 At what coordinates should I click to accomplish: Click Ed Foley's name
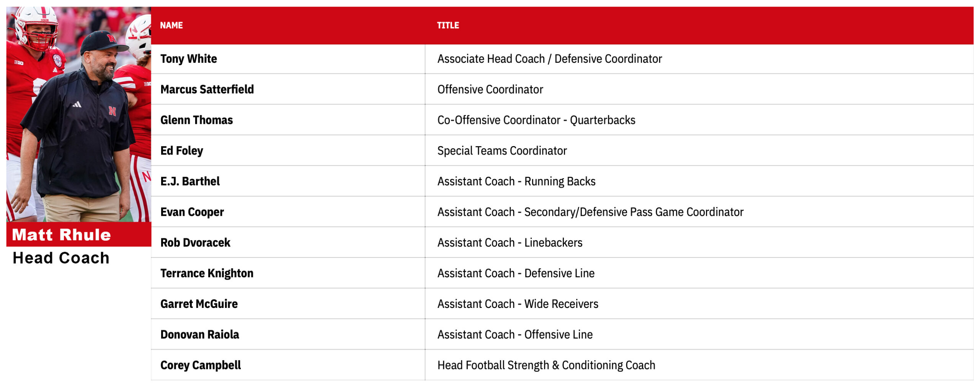(x=181, y=151)
